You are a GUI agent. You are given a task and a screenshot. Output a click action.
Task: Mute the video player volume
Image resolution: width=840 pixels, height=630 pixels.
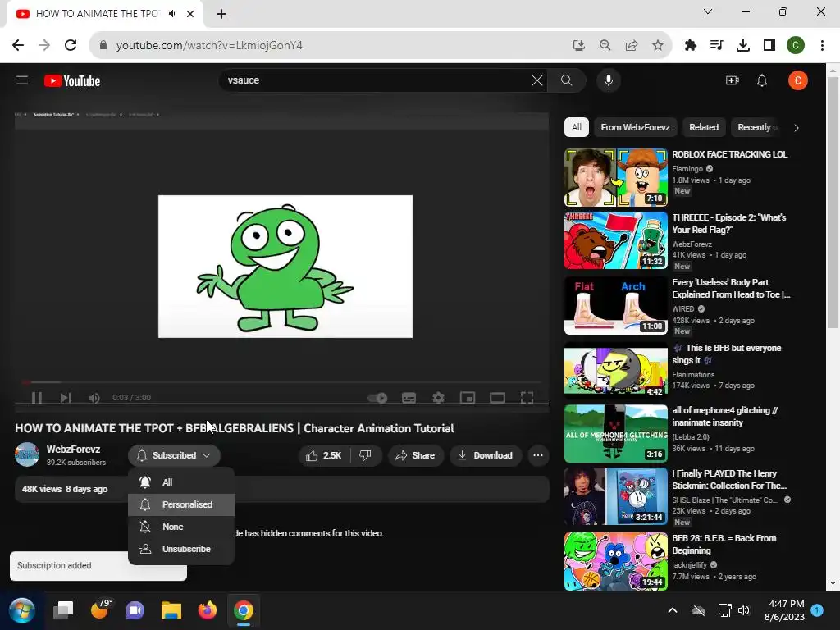click(x=94, y=398)
